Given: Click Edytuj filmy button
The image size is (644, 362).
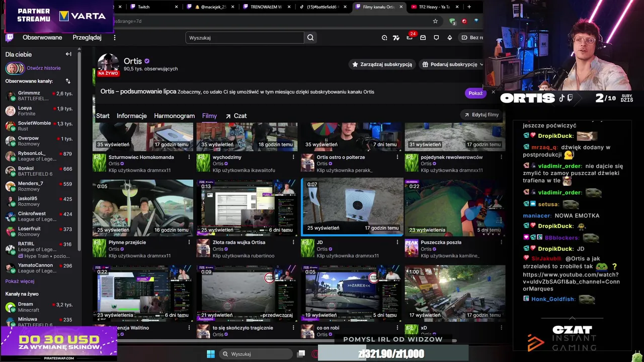Looking at the screenshot, I should click(481, 115).
